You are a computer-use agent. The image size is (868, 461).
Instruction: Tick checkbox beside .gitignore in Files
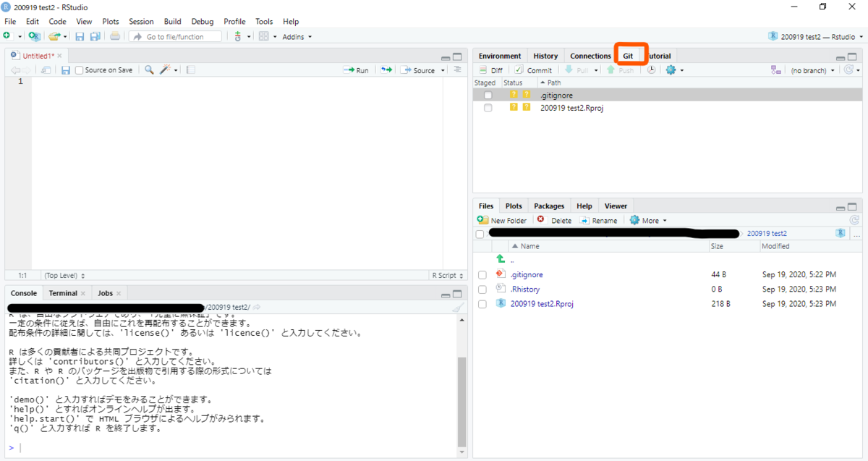pos(482,275)
